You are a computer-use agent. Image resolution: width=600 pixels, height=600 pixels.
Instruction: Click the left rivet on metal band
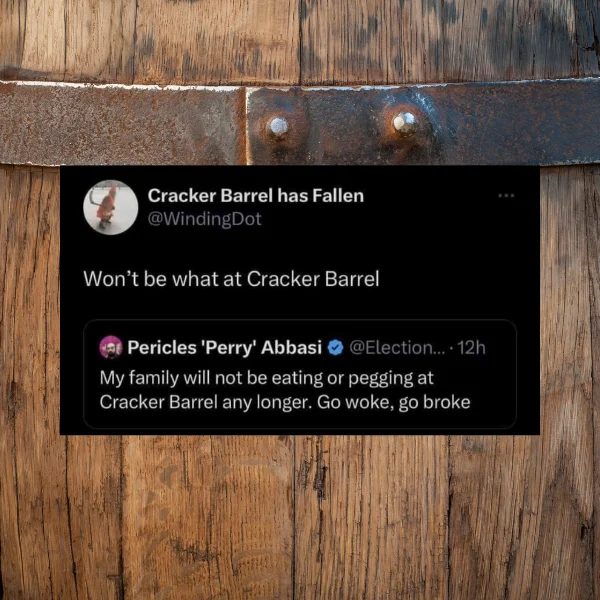[279, 127]
